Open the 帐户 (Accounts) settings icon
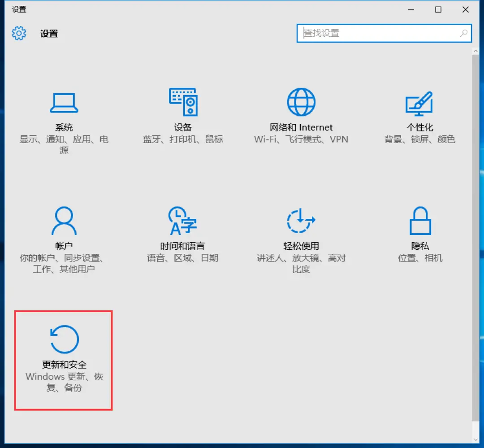The width and height of the screenshot is (484, 448). click(x=64, y=221)
